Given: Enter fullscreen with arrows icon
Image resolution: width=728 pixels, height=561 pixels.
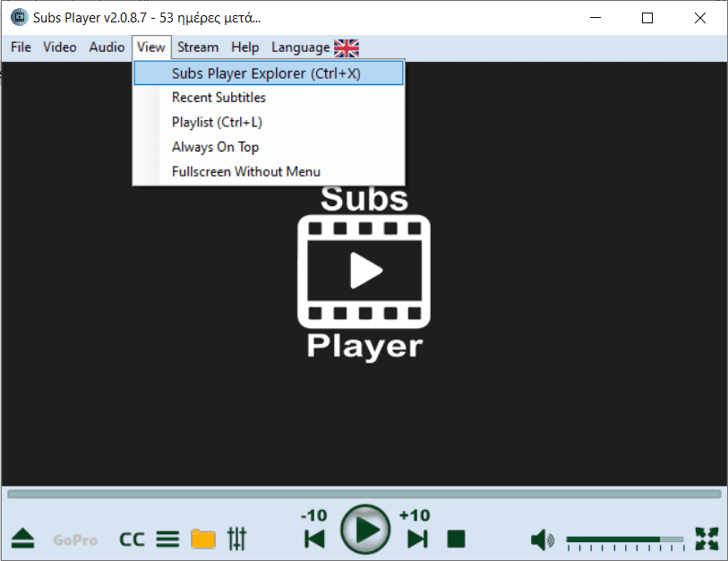Looking at the screenshot, I should (x=707, y=539).
